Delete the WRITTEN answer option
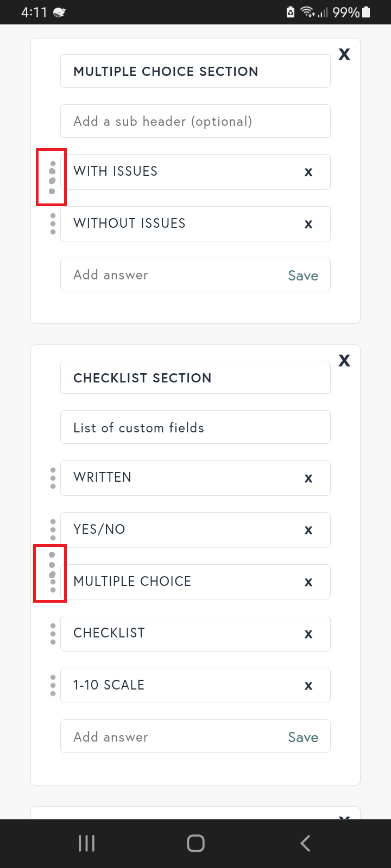 pyautogui.click(x=308, y=478)
